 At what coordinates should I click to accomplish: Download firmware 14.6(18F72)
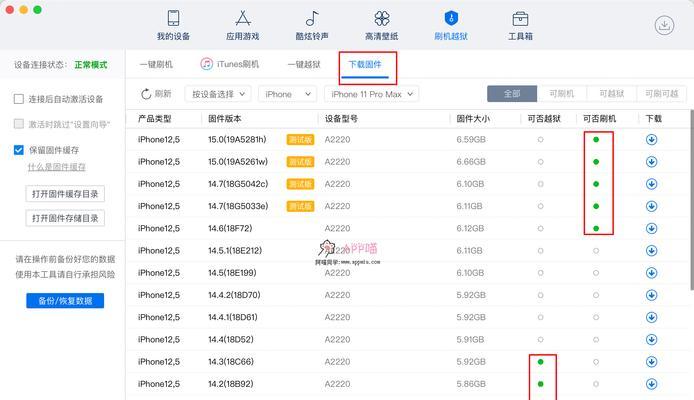click(x=651, y=228)
